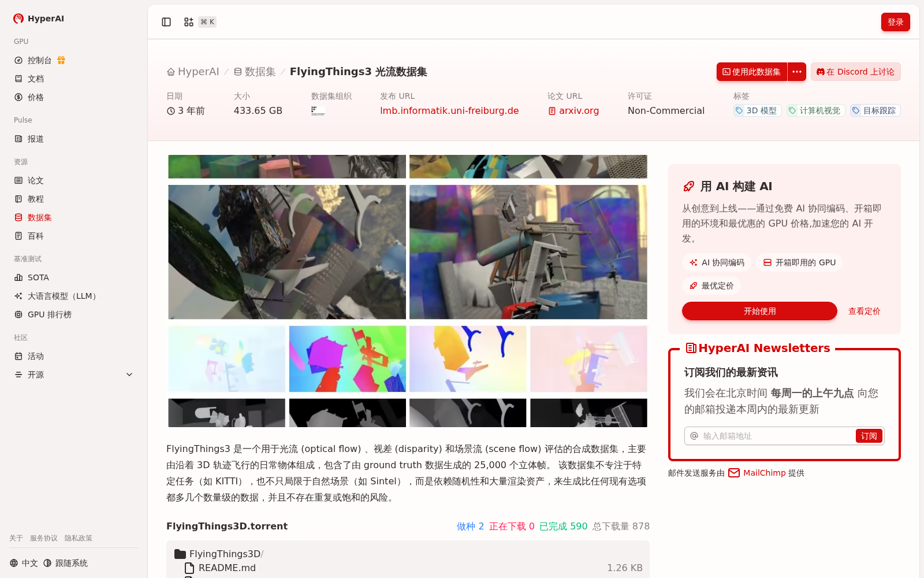Viewport: 924px width, 578px height.
Task: Open 百科 in the sidebar
Action: (36, 236)
